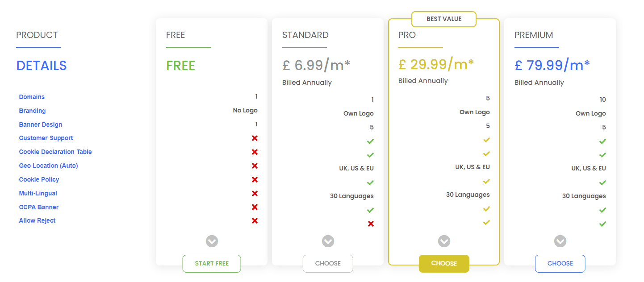
Task: Expand the Premium plan's feature list
Action: (x=560, y=241)
